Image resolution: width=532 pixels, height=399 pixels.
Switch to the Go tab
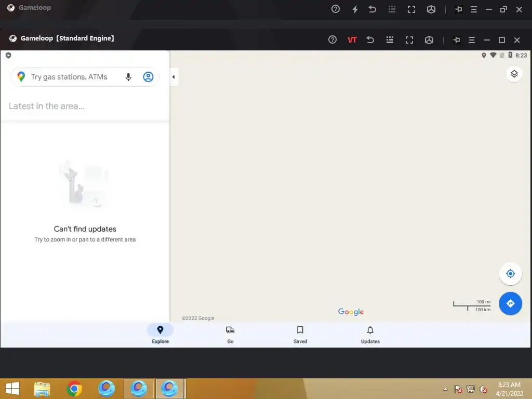click(230, 334)
